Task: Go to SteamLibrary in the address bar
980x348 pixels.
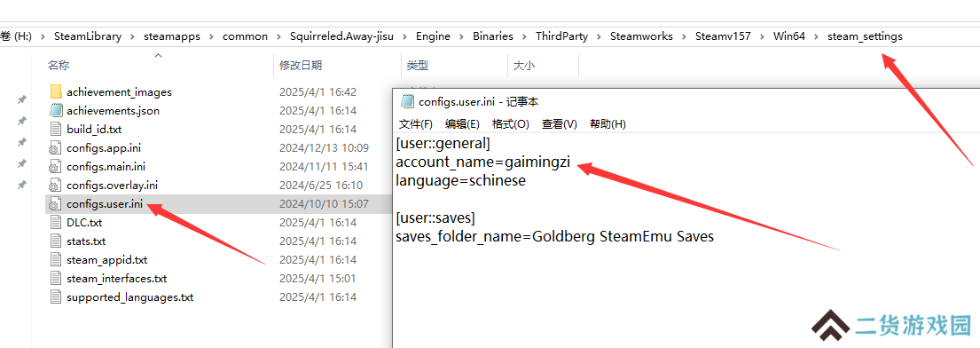Action: pyautogui.click(x=88, y=36)
